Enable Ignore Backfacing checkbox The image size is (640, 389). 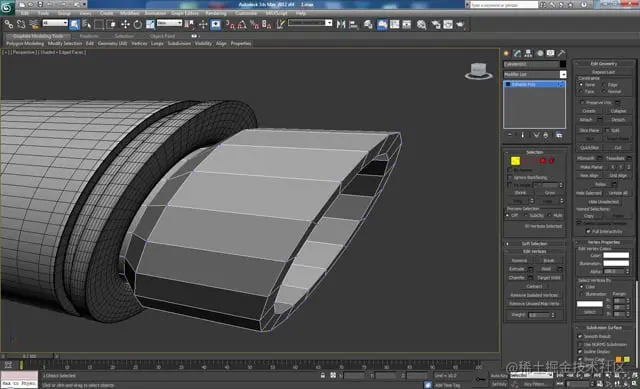pos(510,178)
